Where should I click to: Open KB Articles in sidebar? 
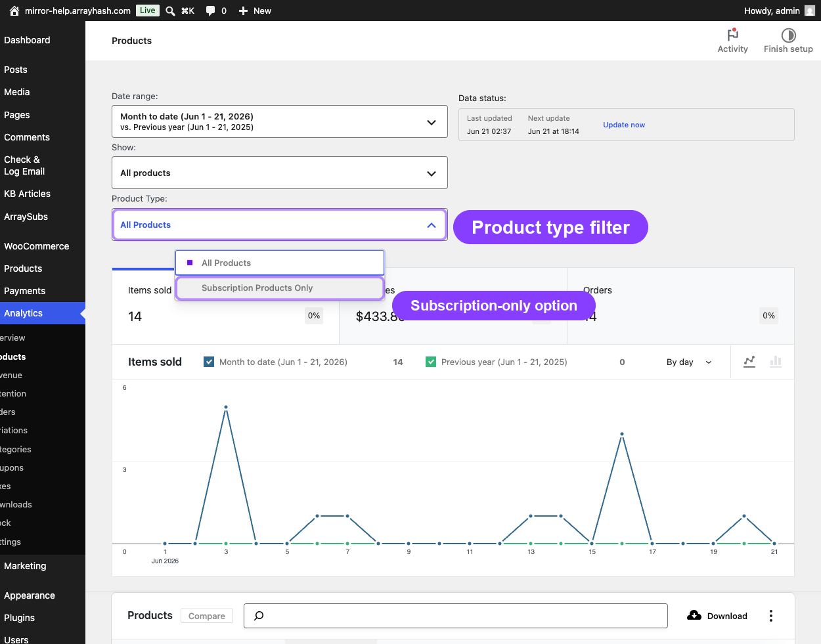click(27, 194)
